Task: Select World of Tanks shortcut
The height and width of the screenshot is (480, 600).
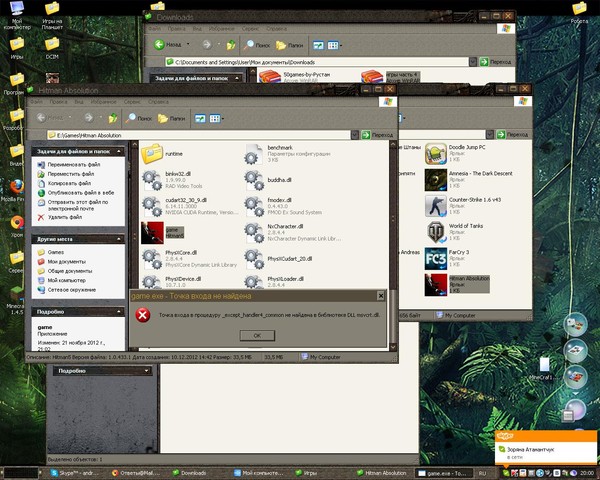Action: click(454, 232)
